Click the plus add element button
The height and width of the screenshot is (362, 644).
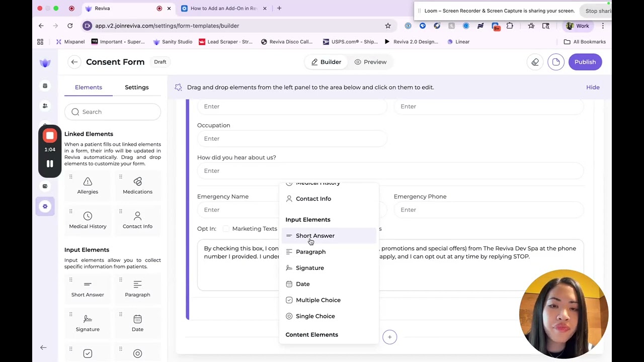[x=389, y=337]
